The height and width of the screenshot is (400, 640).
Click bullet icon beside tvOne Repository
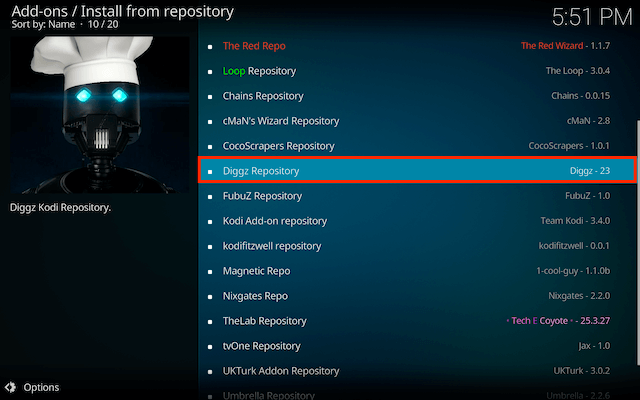point(210,347)
